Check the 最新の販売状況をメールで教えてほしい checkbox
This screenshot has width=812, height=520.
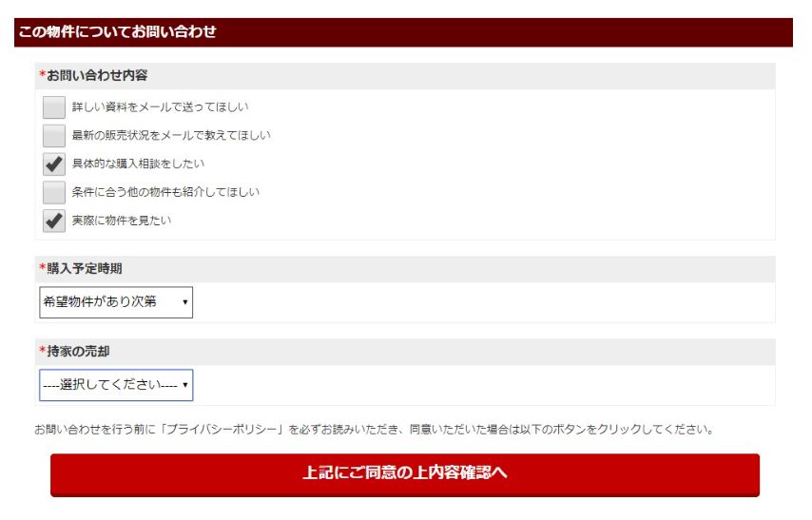pos(54,136)
